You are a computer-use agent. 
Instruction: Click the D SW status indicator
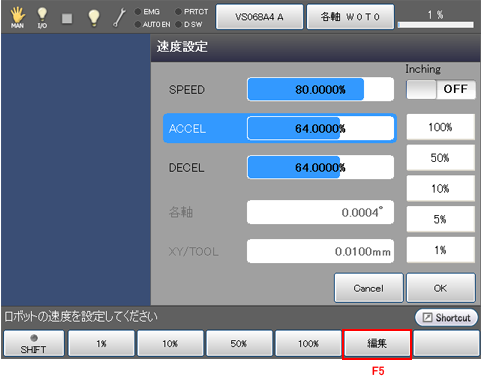tap(189, 24)
